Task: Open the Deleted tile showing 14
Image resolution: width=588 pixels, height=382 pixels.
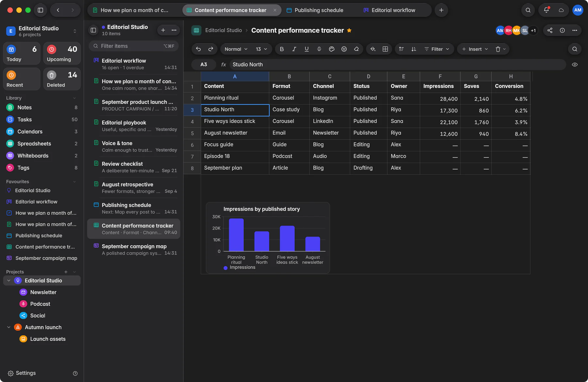Action: tap(62, 79)
